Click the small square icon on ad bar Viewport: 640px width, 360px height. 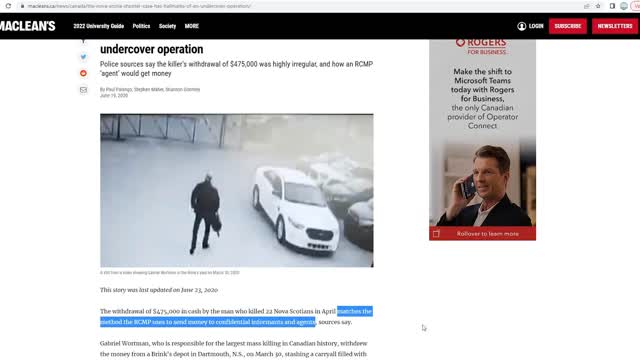[436, 234]
